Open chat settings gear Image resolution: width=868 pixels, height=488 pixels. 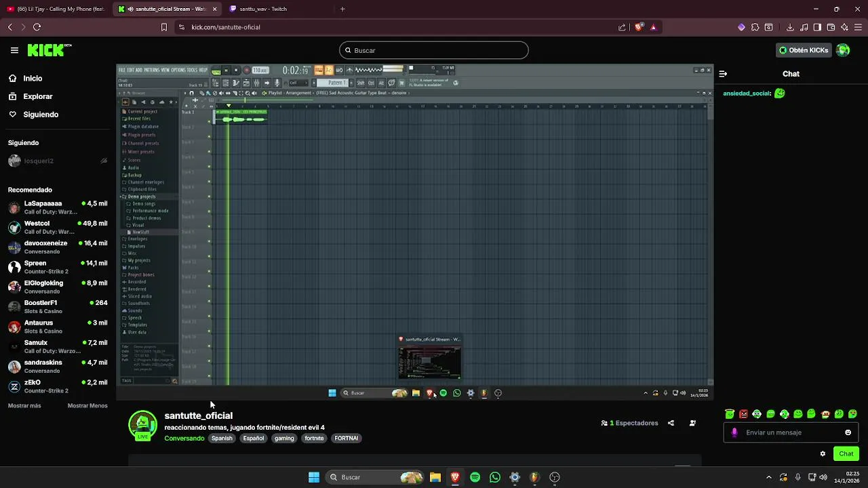[x=823, y=453]
